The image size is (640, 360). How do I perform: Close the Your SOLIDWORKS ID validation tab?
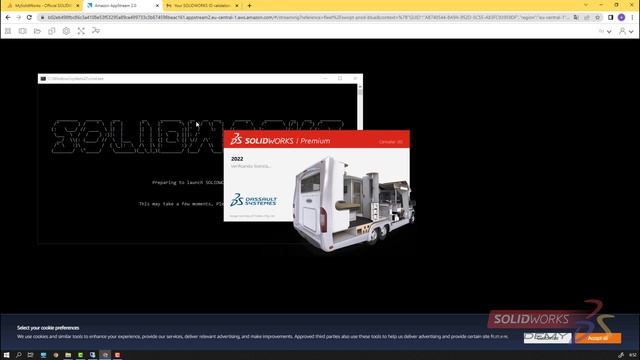coord(237,6)
